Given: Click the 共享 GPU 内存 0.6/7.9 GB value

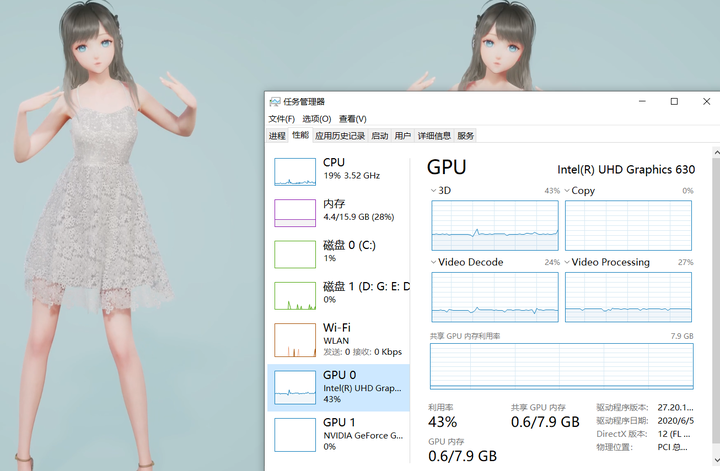Looking at the screenshot, I should [545, 421].
